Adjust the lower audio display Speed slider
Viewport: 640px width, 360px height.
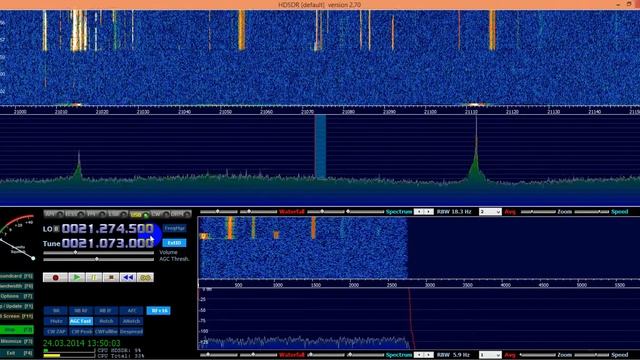click(592, 355)
